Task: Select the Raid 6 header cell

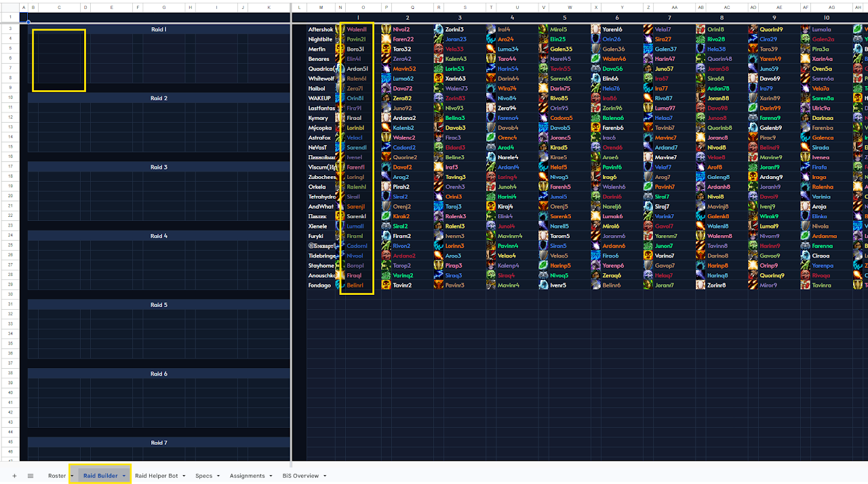Action: coord(159,374)
